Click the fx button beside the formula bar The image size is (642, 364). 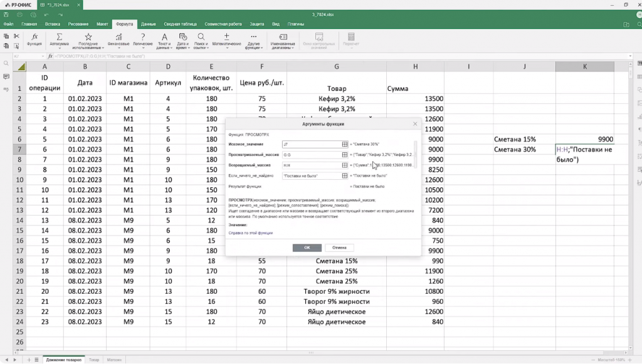point(50,56)
